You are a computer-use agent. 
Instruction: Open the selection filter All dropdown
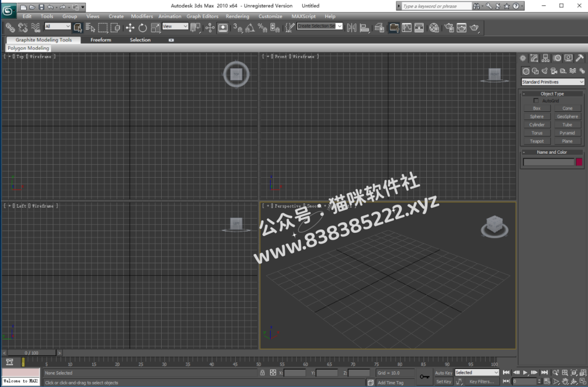[57, 26]
